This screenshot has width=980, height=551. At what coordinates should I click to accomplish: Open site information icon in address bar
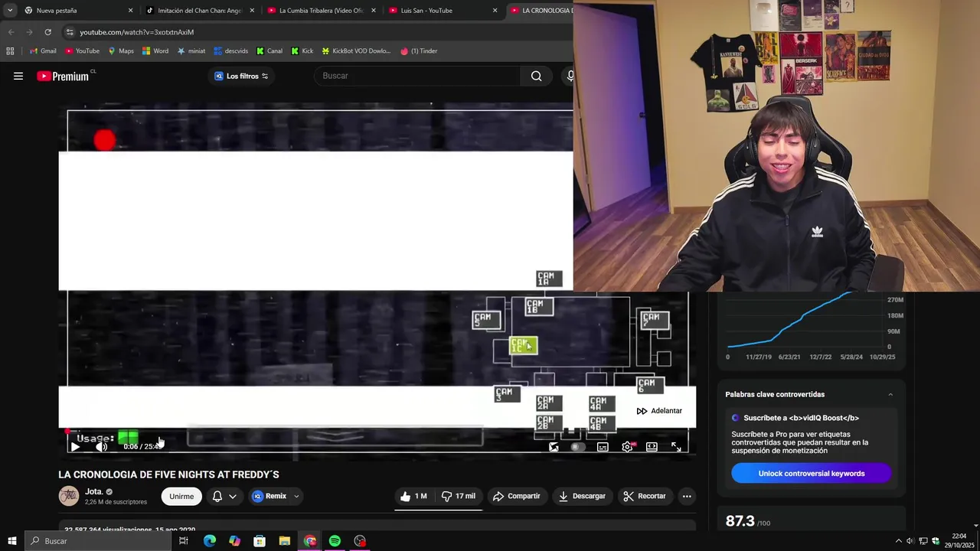point(70,32)
